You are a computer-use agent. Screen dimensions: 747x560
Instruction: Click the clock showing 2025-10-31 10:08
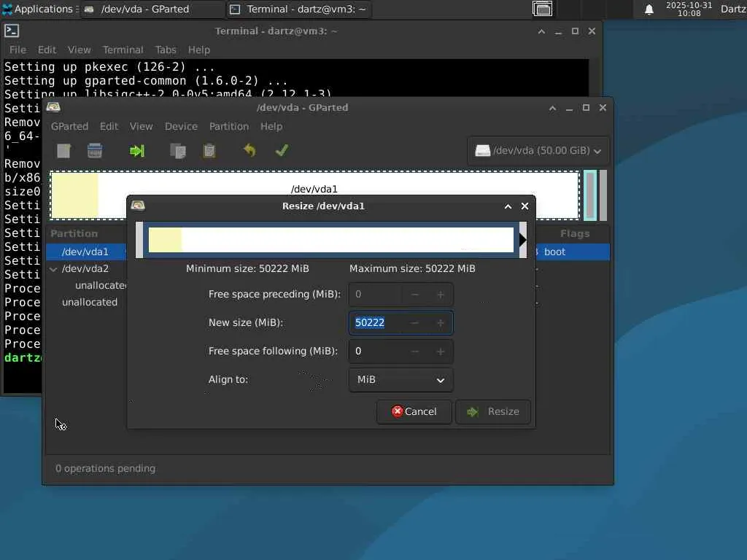tap(689, 9)
